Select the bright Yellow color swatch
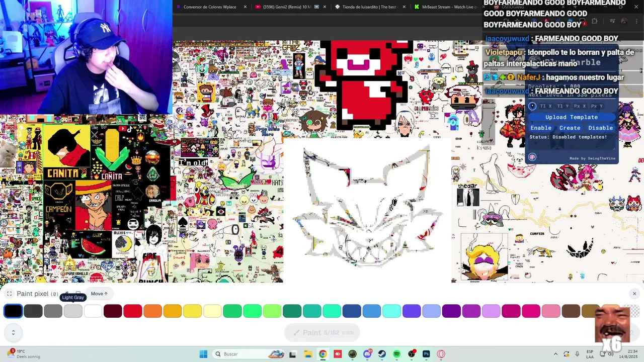The height and width of the screenshot is (362, 644). (193, 311)
